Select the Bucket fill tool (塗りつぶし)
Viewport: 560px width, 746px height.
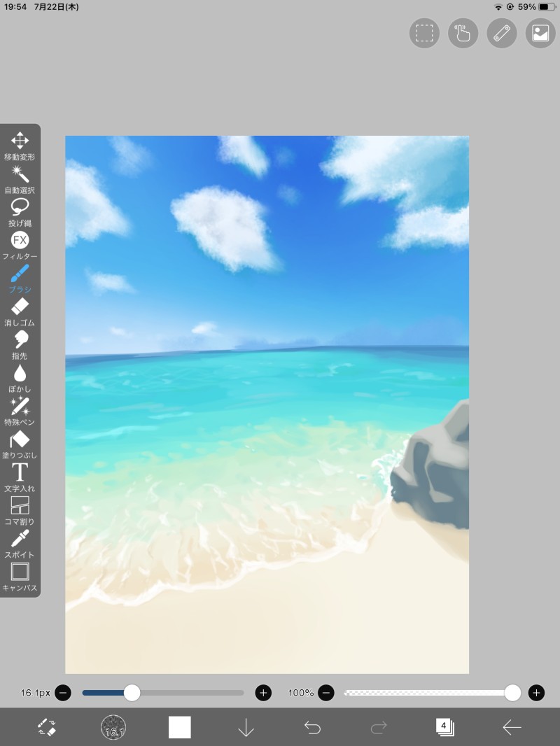[20, 444]
